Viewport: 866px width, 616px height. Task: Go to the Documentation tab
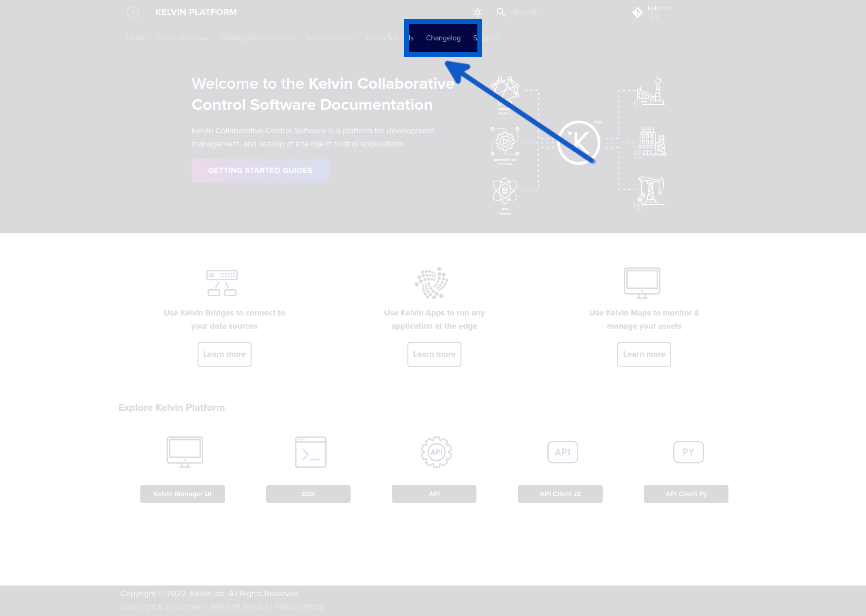coord(330,38)
